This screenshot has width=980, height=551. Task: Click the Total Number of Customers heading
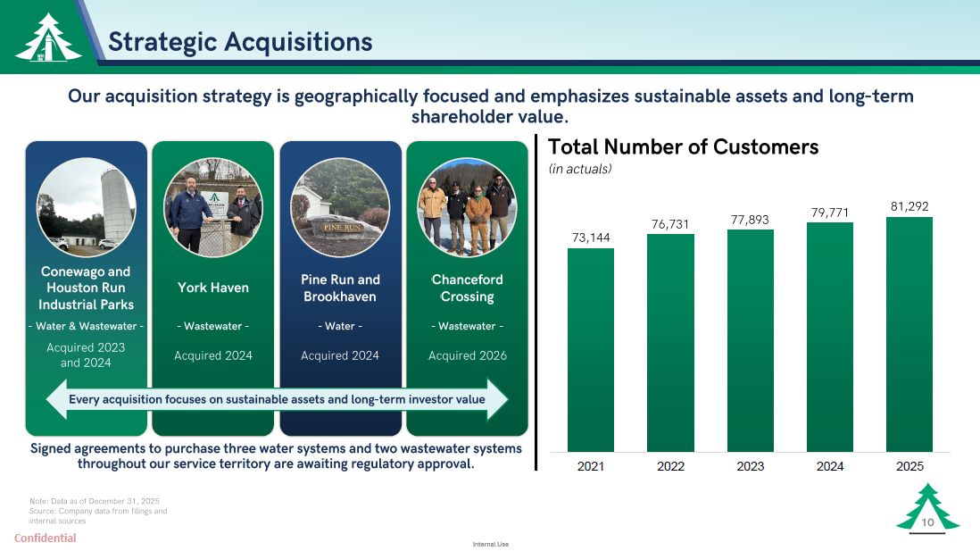[683, 146]
